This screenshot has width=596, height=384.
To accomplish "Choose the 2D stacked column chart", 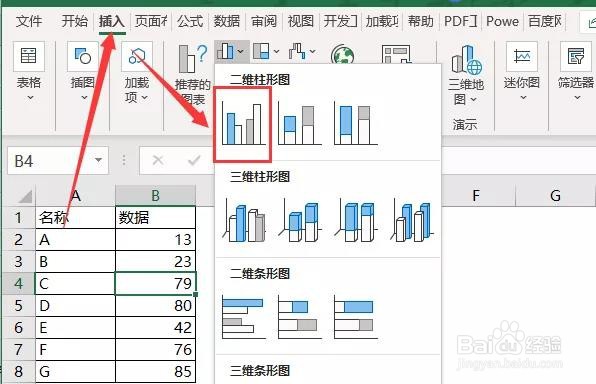I will click(300, 124).
